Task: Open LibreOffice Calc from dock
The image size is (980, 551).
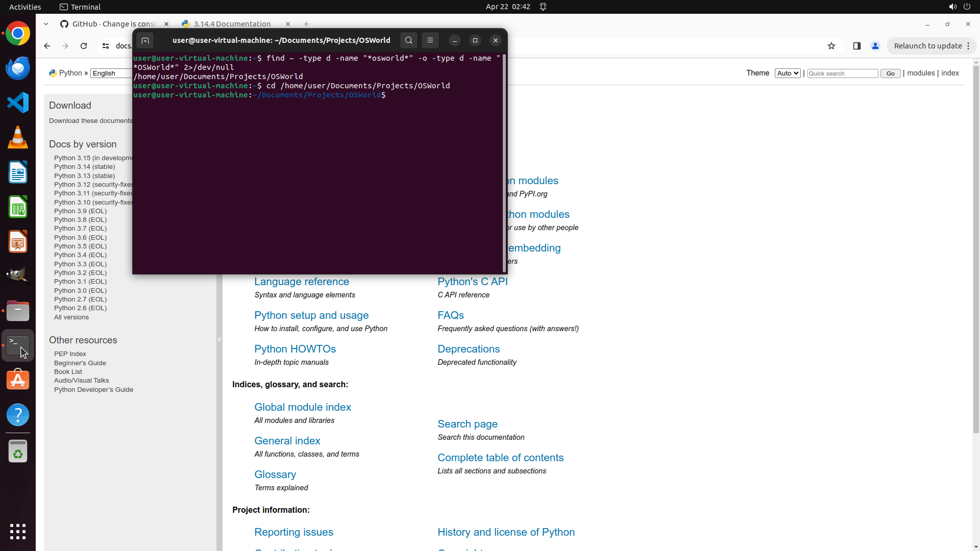Action: coord(18,207)
